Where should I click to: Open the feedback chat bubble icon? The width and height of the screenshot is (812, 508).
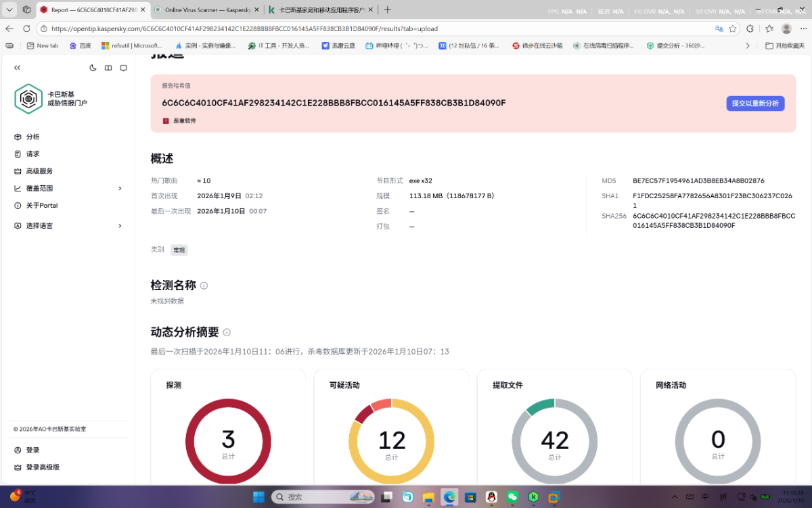123,68
